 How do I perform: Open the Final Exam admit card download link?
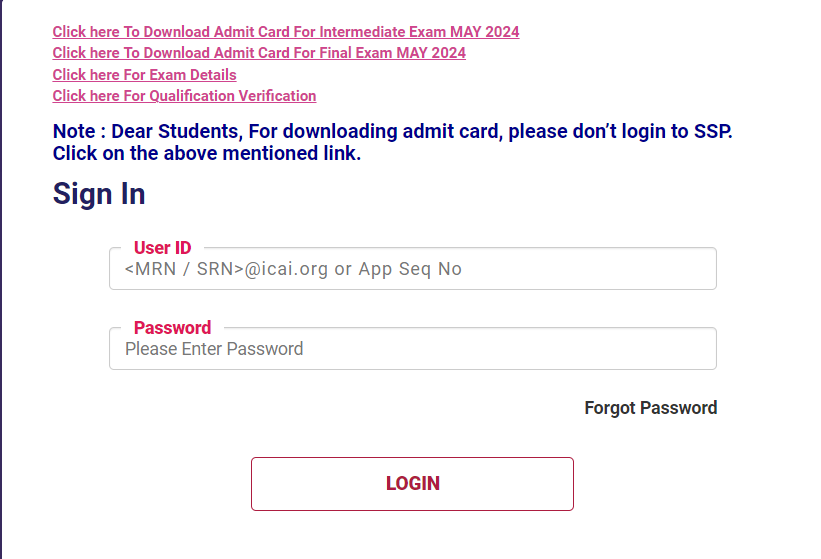[x=259, y=53]
